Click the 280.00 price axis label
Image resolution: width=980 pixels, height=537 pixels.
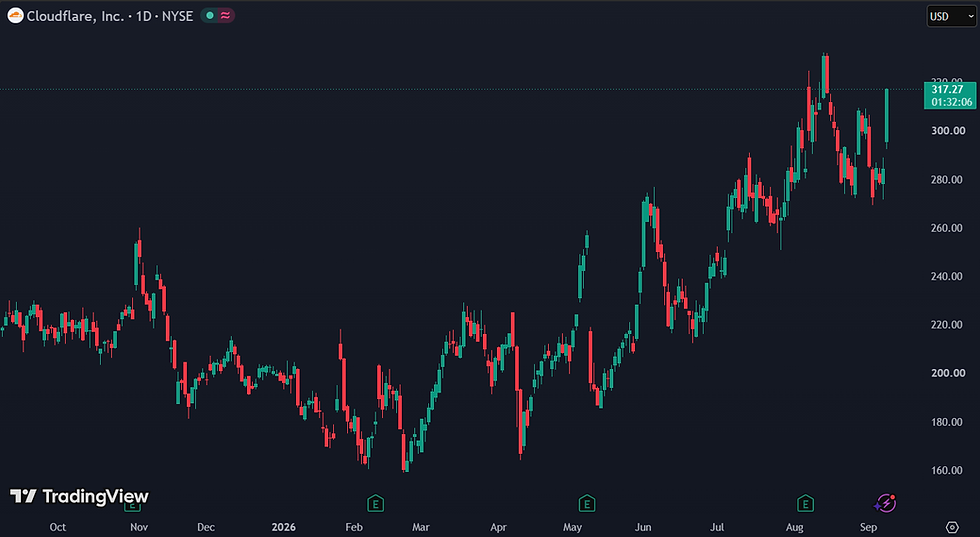pos(947,179)
